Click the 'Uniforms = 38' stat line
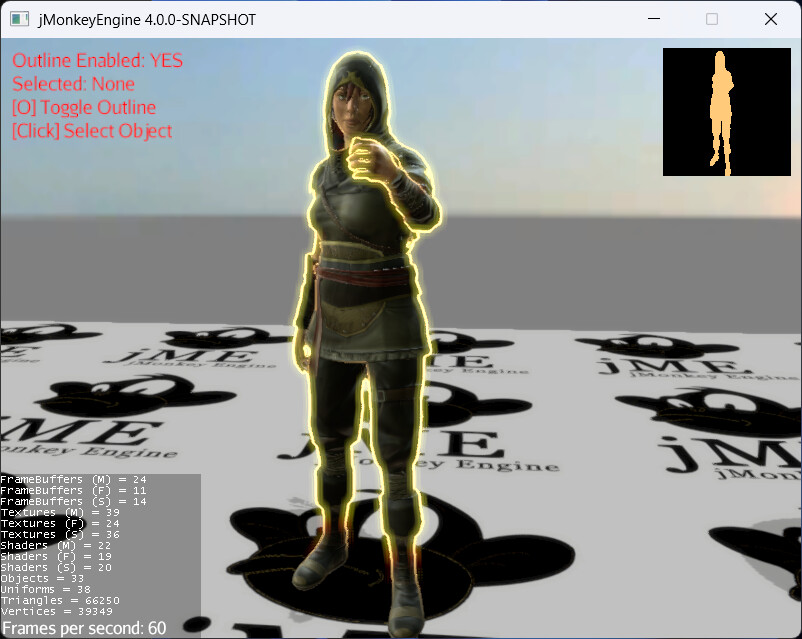 tap(46, 589)
